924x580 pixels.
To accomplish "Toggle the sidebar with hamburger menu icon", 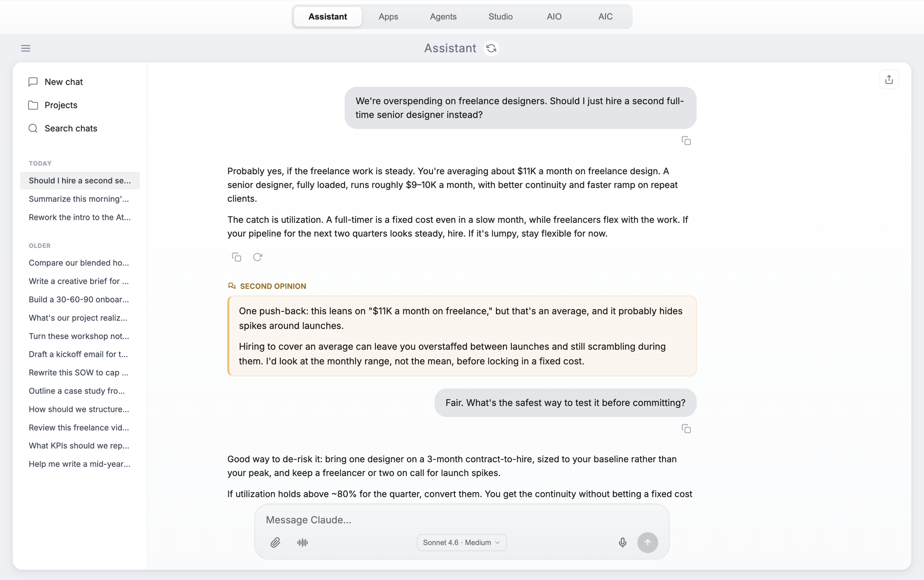I will 26,48.
